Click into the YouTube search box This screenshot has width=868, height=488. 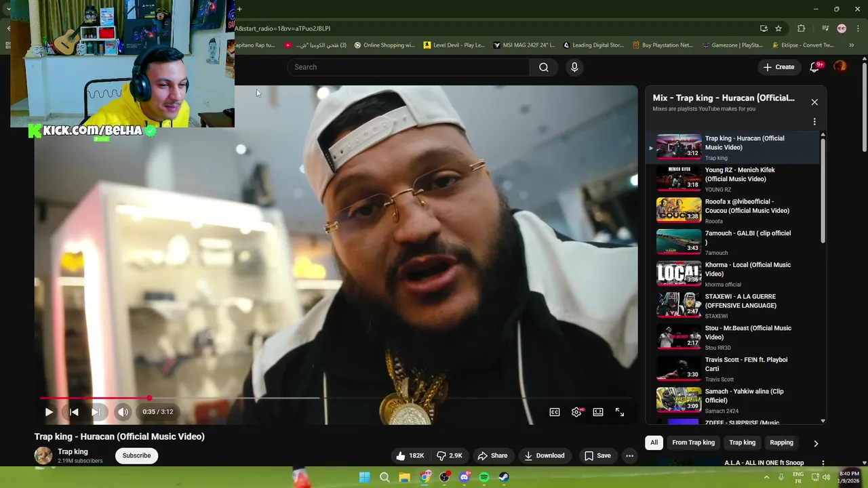[x=409, y=67]
